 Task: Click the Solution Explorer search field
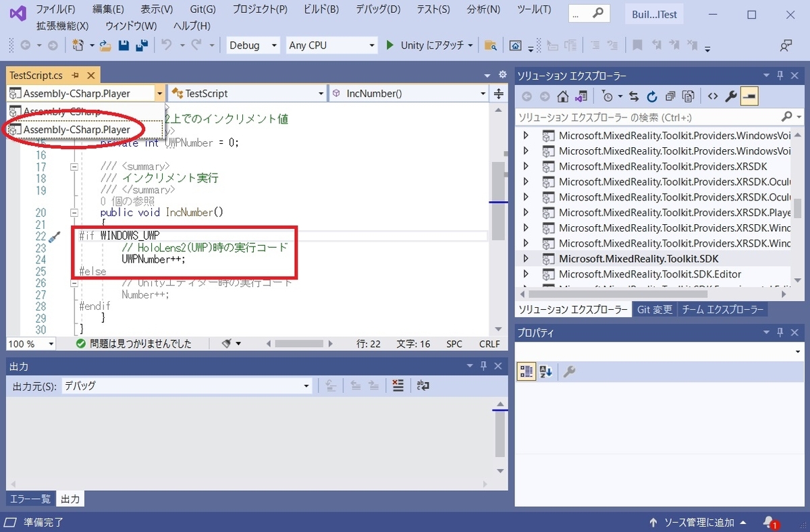[x=648, y=117]
